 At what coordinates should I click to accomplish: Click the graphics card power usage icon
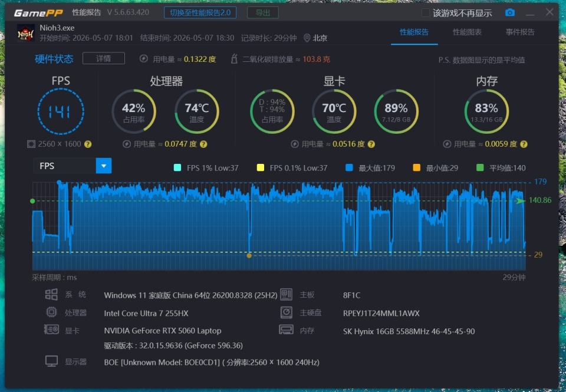click(295, 144)
